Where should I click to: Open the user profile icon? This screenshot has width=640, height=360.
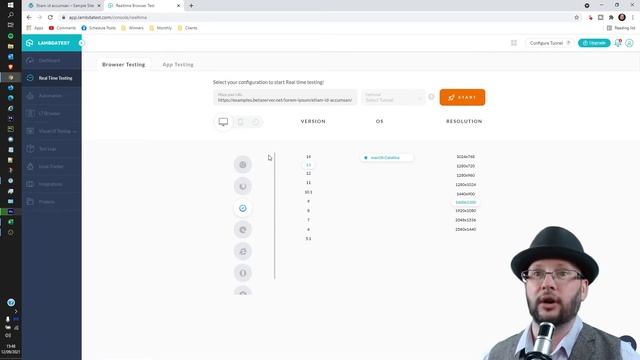pos(629,43)
